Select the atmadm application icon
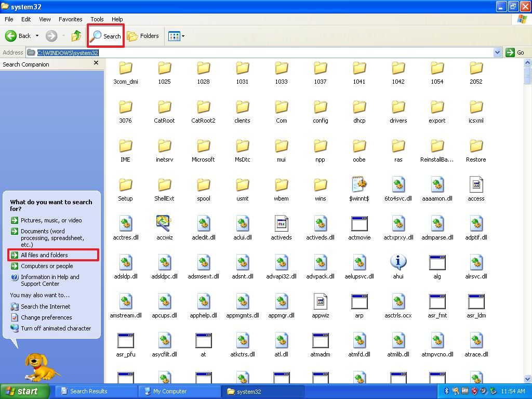This screenshot has width=532, height=399. pos(320,340)
